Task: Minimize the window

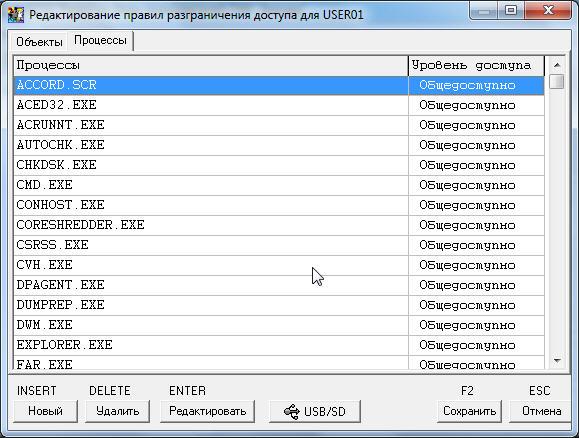Action: (484, 11)
